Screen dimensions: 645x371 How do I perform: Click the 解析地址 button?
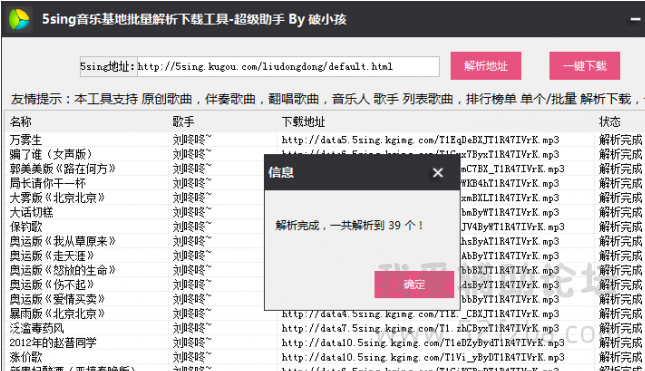(486, 66)
